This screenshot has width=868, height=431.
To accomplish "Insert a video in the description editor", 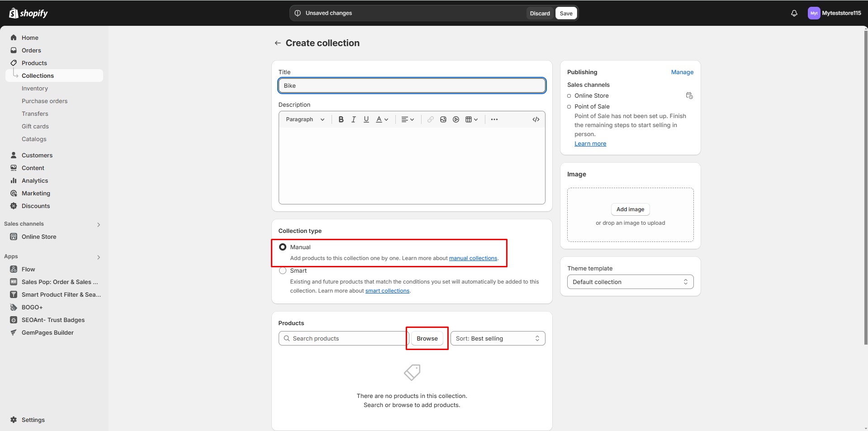I will point(455,119).
